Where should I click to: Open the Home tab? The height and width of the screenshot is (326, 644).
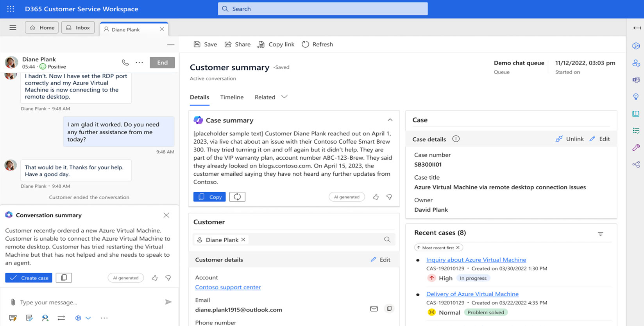[42, 28]
